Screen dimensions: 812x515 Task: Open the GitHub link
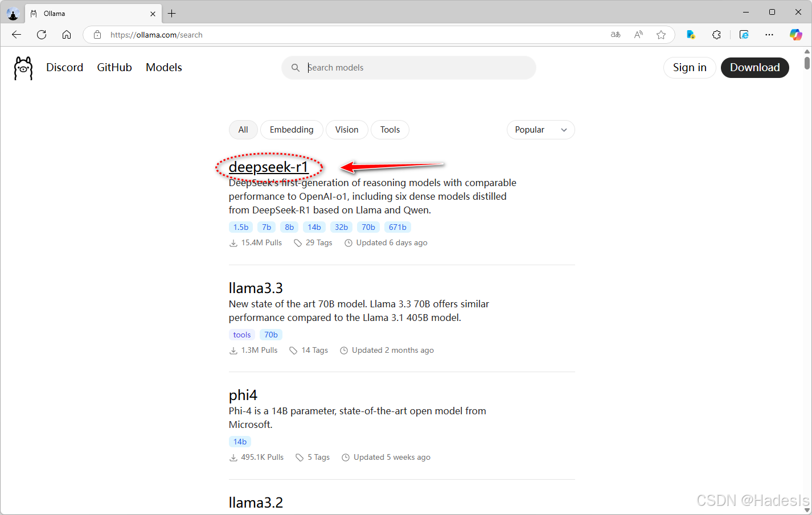[114, 67]
